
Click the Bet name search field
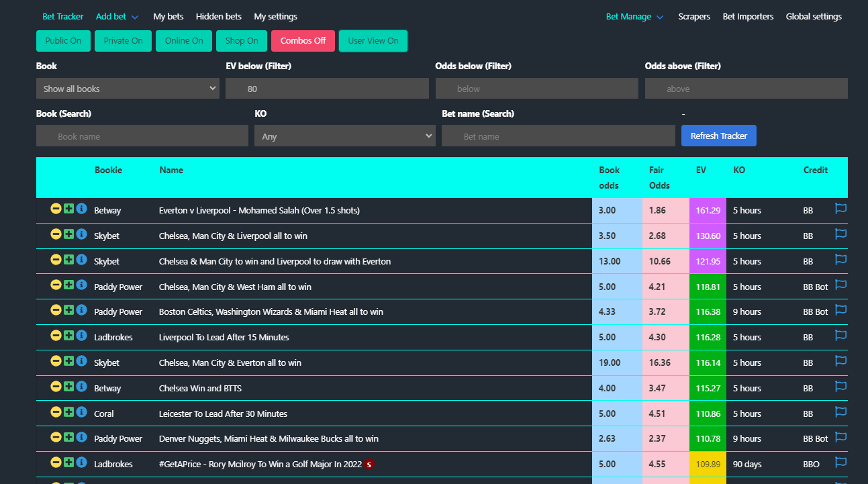(x=558, y=136)
